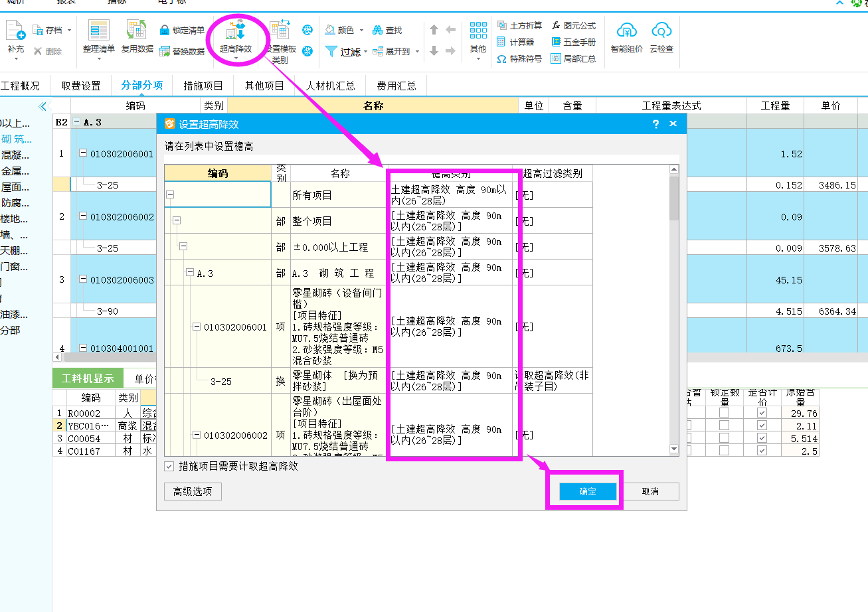
Task: Click the 复用数据 reuse data icon
Action: click(137, 31)
